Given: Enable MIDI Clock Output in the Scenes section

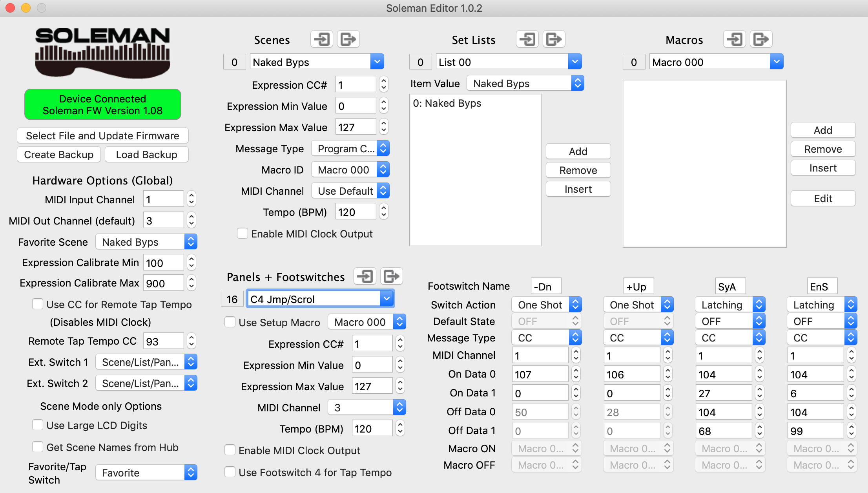Looking at the screenshot, I should 243,234.
